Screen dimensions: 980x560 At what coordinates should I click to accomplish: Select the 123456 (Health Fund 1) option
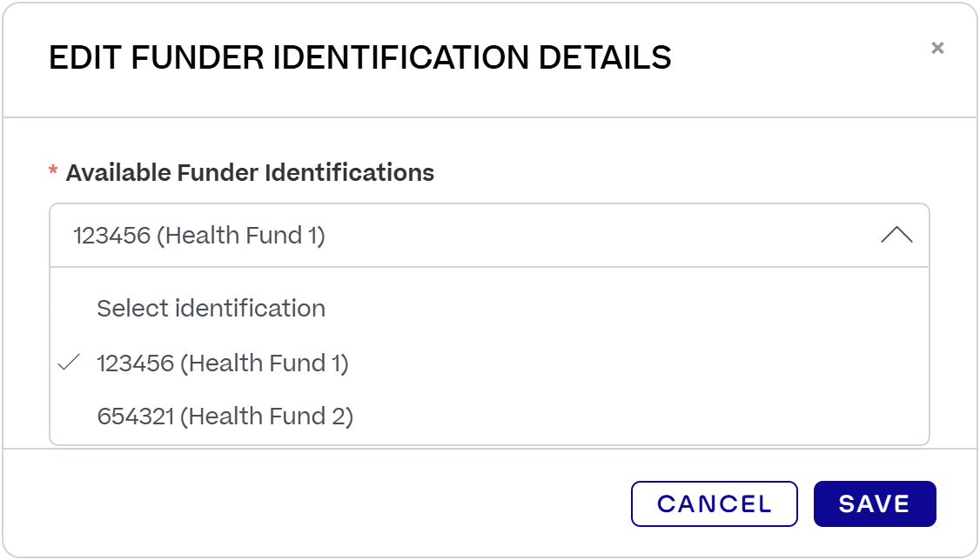pos(224,363)
